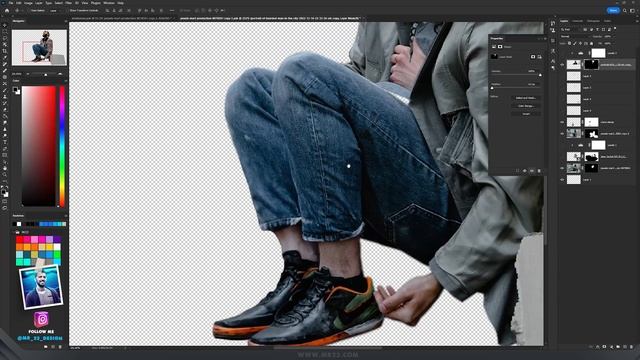Click the vertical hue slider strip
This screenshot has height=360, width=640.
click(x=62, y=146)
